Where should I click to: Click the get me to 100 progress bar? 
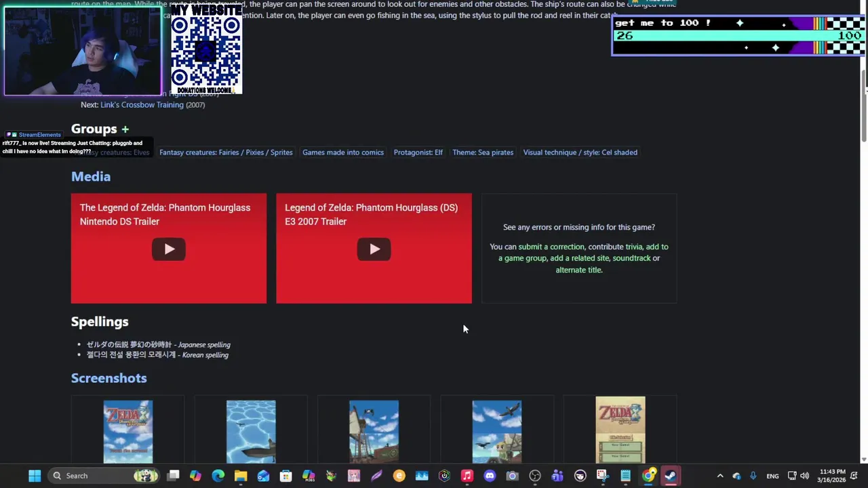coord(738,35)
